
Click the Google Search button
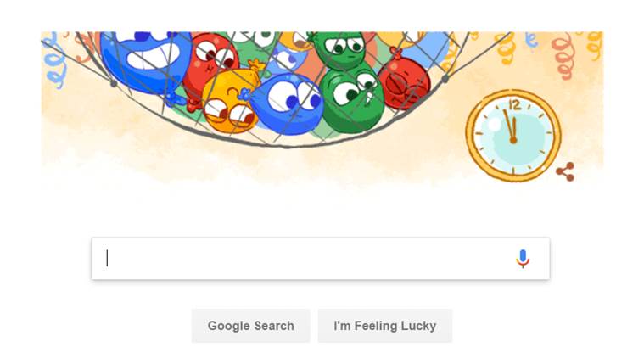coord(250,326)
